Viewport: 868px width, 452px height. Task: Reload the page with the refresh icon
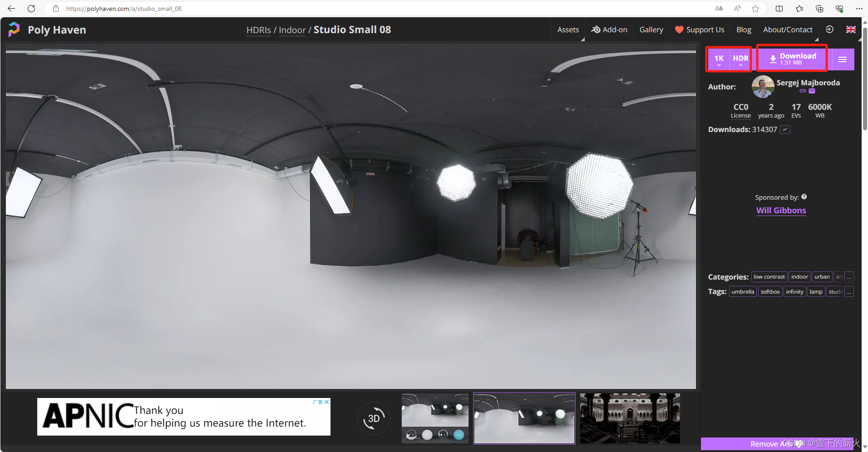click(31, 9)
